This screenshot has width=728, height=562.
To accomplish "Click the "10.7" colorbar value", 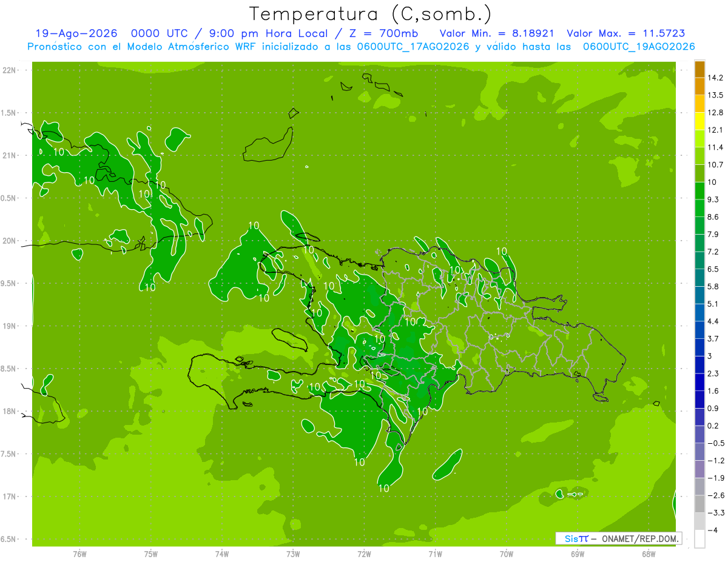I will 715,164.
